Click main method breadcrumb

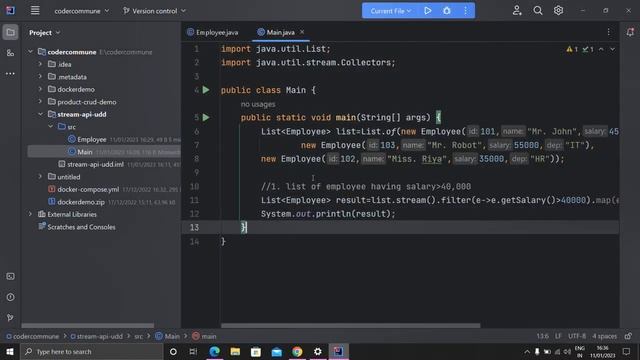coord(204,336)
